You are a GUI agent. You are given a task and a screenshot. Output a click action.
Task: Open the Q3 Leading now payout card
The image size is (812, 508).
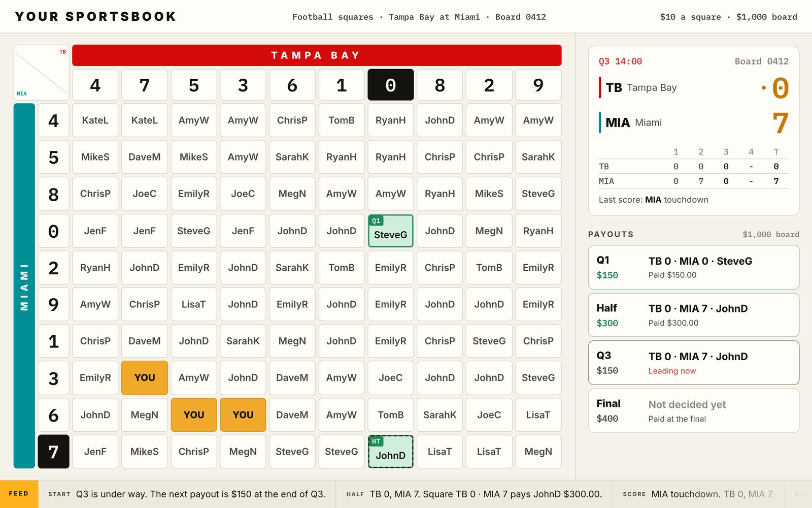tap(694, 363)
